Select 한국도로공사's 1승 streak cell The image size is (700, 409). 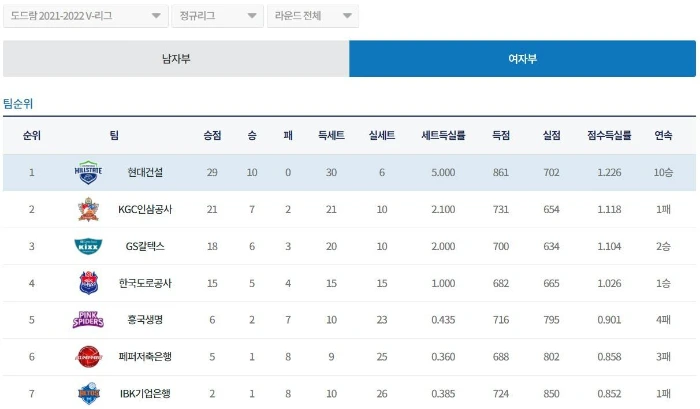(x=663, y=283)
